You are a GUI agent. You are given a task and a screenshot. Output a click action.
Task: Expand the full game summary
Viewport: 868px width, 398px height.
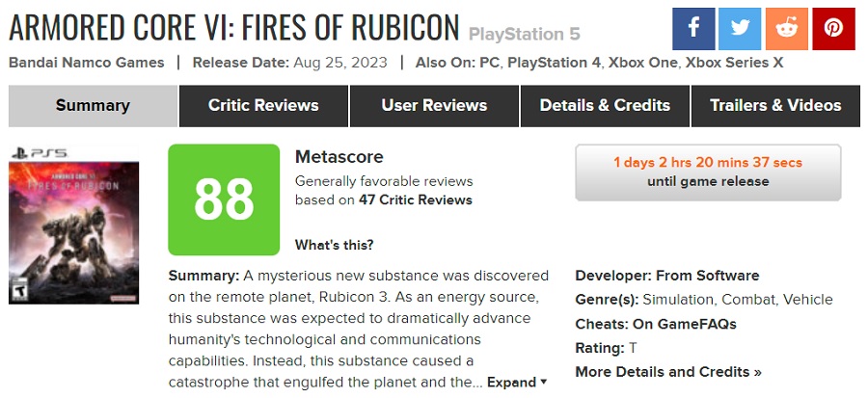517,383
